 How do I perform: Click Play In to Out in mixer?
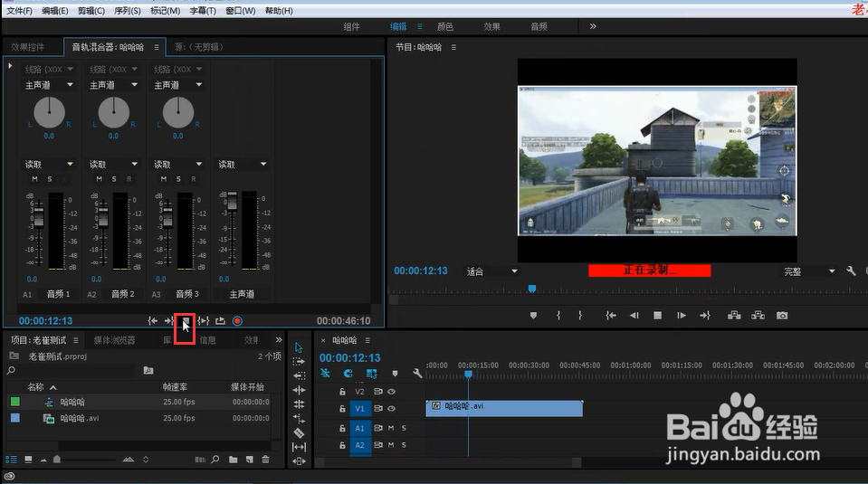[203, 321]
